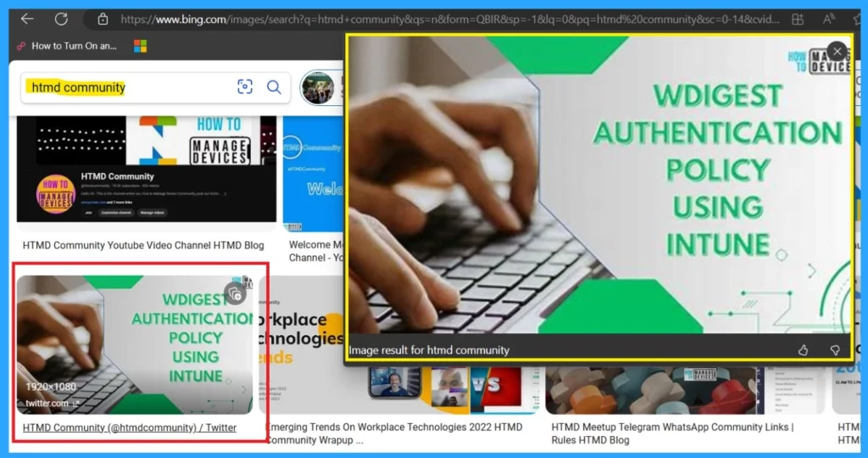Like the preview image with thumbs up
The image size is (868, 458).
804,350
